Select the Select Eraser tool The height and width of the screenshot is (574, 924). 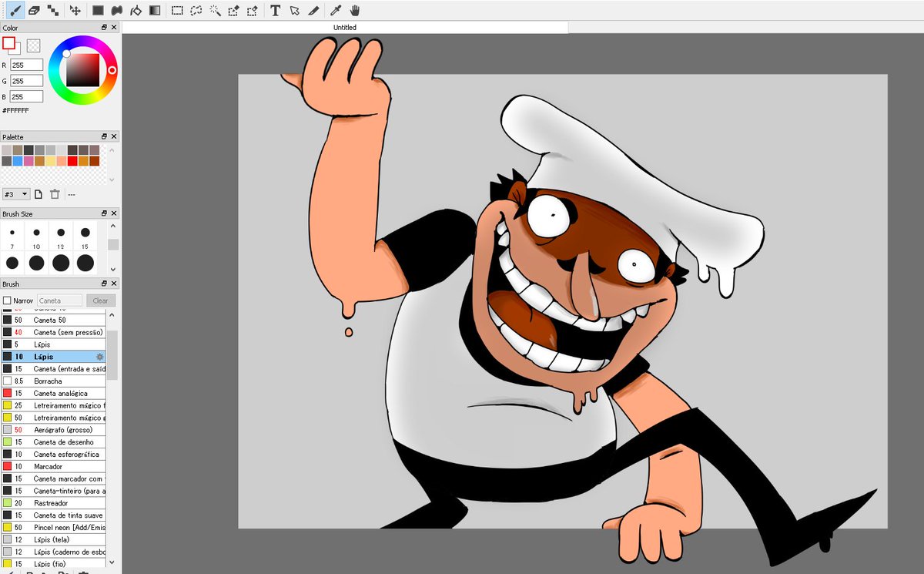click(253, 10)
